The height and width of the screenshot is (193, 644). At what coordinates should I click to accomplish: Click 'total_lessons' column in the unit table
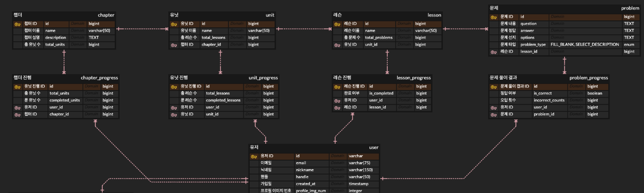214,38
